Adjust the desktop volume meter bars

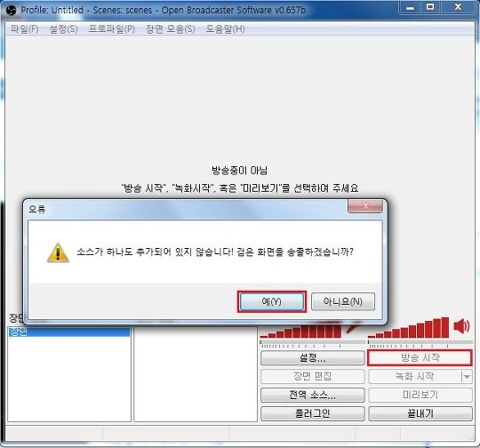tap(409, 328)
